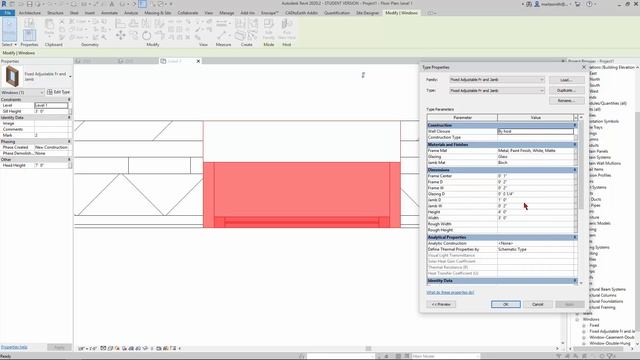Click the help icon in title bar
This screenshot has height=360, width=640.
point(589,4)
